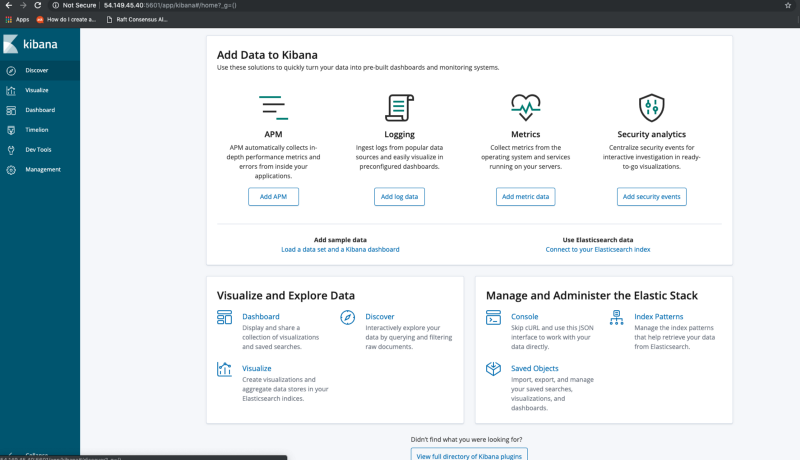Click View full directory of Kibana plugins
This screenshot has height=460, width=800.
point(469,455)
